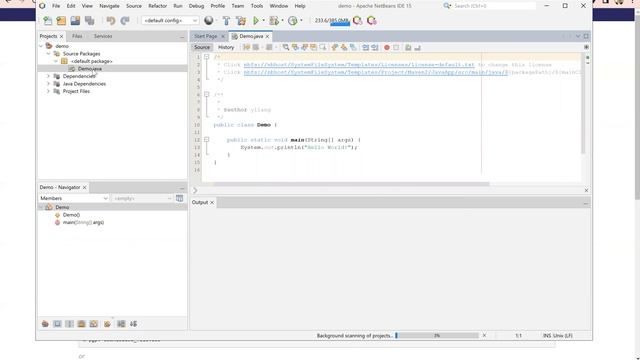Click the editor Find Selection magnifier icon

click(x=286, y=47)
